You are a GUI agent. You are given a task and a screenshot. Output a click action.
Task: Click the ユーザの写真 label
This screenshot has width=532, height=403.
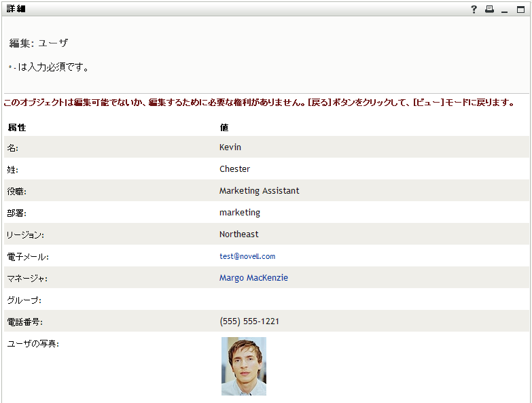[x=33, y=344]
